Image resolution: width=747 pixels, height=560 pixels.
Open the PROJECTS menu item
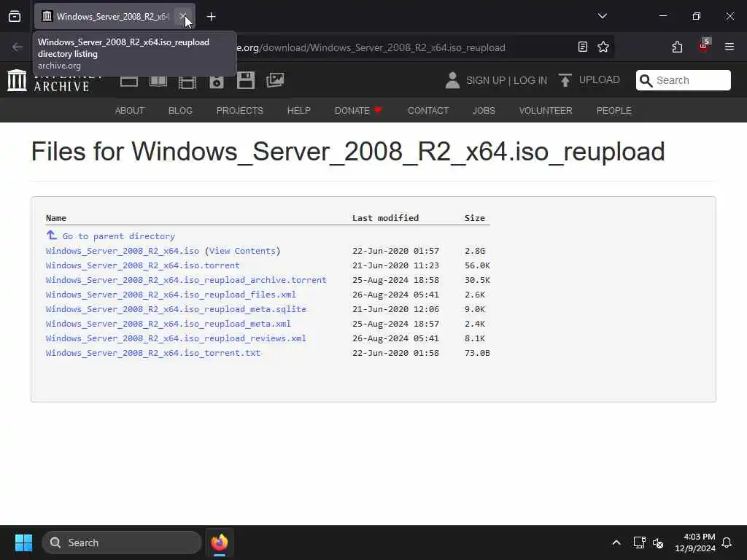239,111
